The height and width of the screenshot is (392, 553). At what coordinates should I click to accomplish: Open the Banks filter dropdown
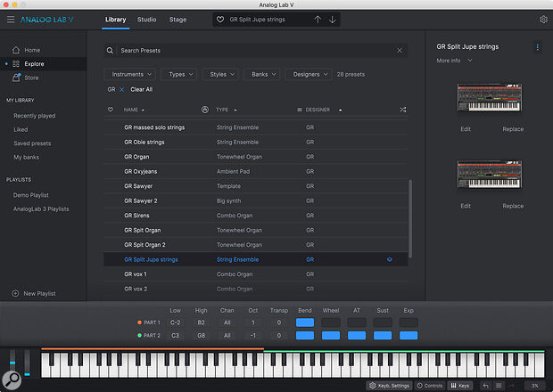click(x=262, y=74)
